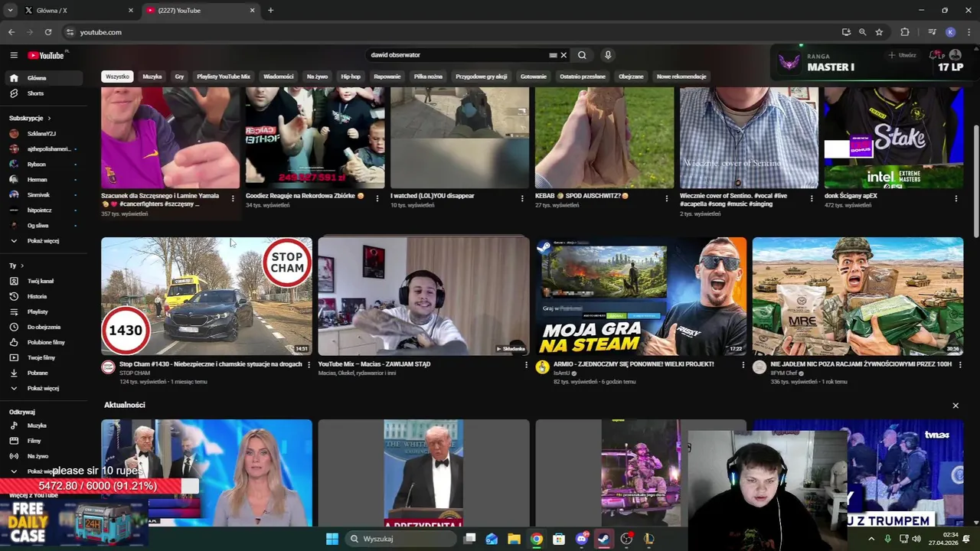Open hitpointcz subscription channel
The width and height of the screenshot is (980, 551).
pyautogui.click(x=40, y=210)
